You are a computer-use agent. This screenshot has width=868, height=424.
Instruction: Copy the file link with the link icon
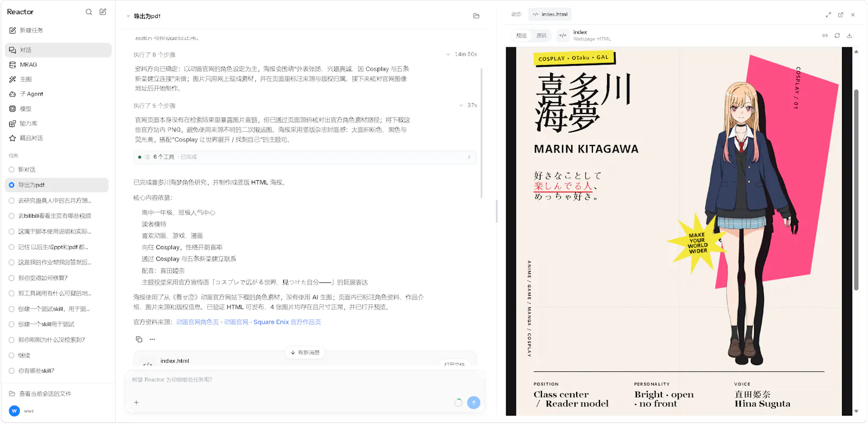click(x=825, y=36)
